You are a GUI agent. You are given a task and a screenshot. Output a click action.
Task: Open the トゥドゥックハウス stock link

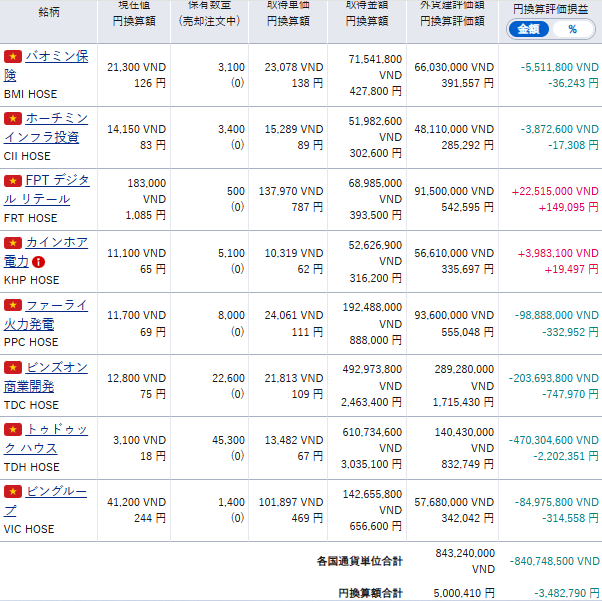55,430
